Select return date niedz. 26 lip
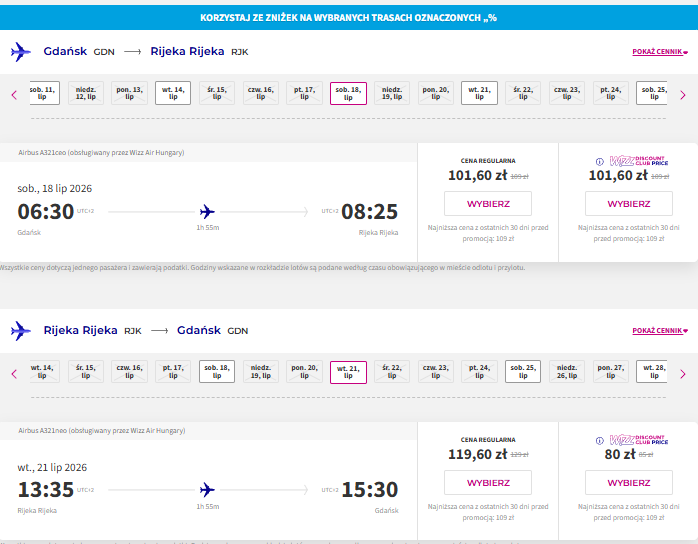Image resolution: width=698 pixels, height=544 pixels. click(x=567, y=372)
